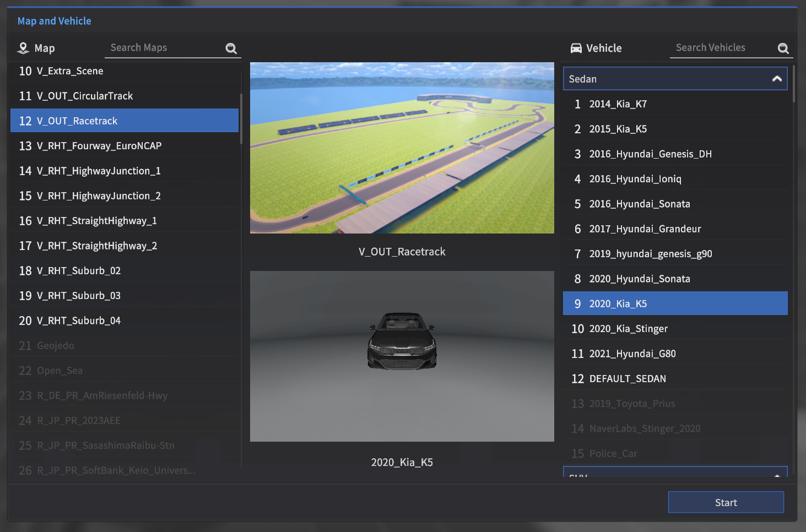Select map V_RHT_Suburb_04
This screenshot has height=532, width=806.
[125, 321]
